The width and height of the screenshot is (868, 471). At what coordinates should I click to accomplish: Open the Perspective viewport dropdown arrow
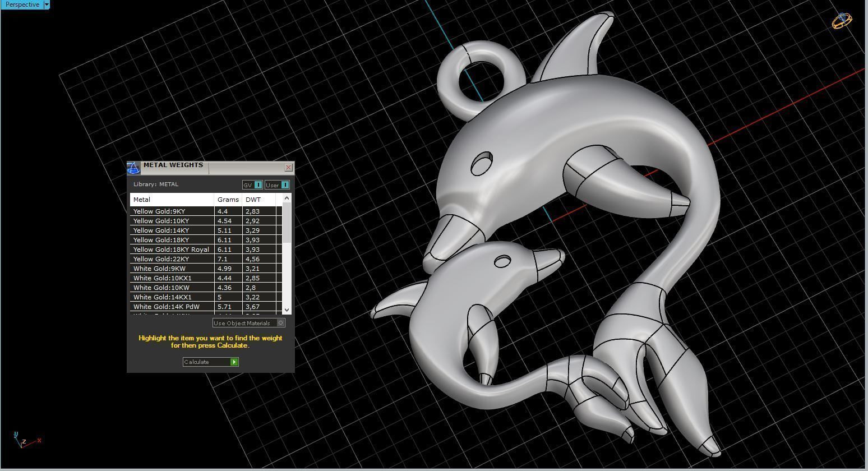click(x=47, y=4)
